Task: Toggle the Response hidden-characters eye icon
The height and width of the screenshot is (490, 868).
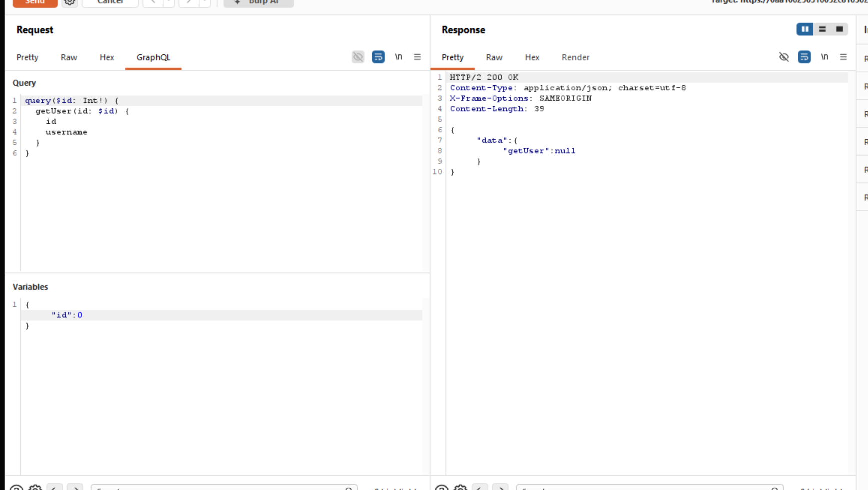Action: pos(784,57)
